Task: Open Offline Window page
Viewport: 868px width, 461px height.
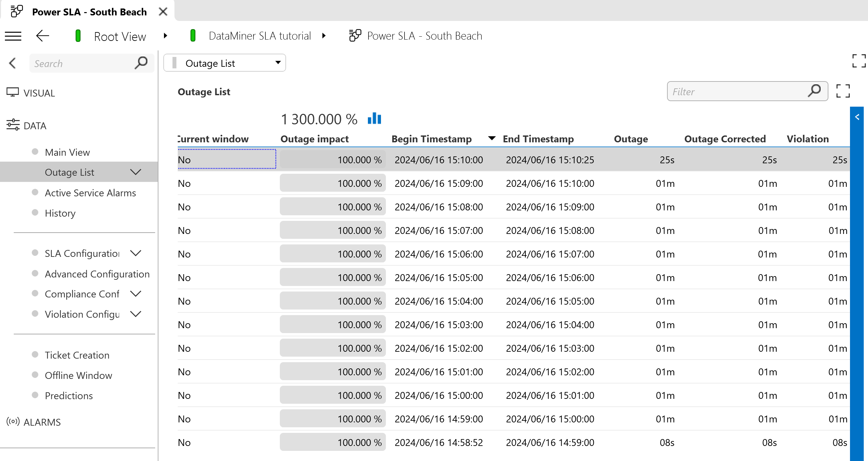Action: point(78,375)
